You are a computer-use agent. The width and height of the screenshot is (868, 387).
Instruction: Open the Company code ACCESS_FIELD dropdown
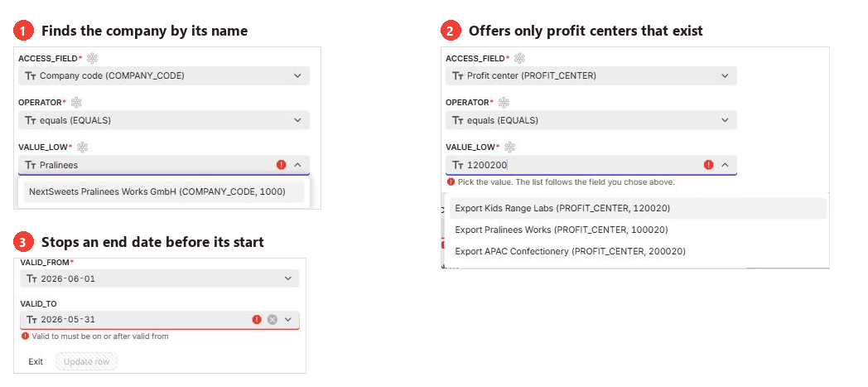(x=164, y=76)
